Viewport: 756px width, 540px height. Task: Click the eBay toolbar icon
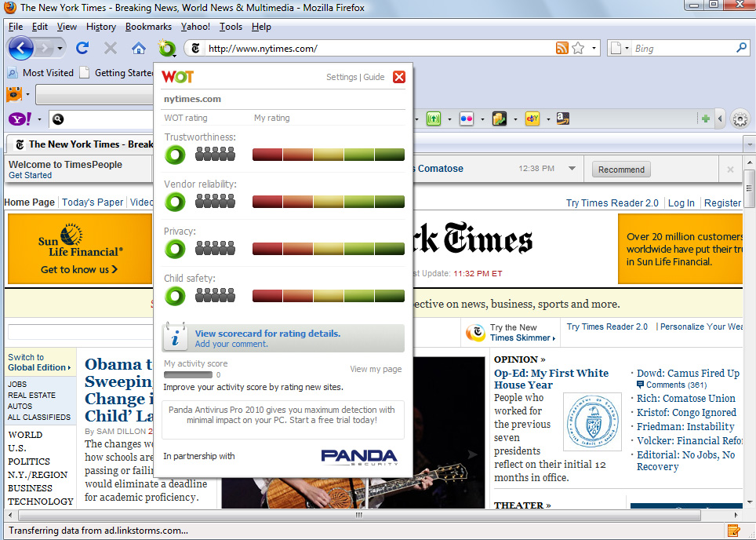coord(532,119)
